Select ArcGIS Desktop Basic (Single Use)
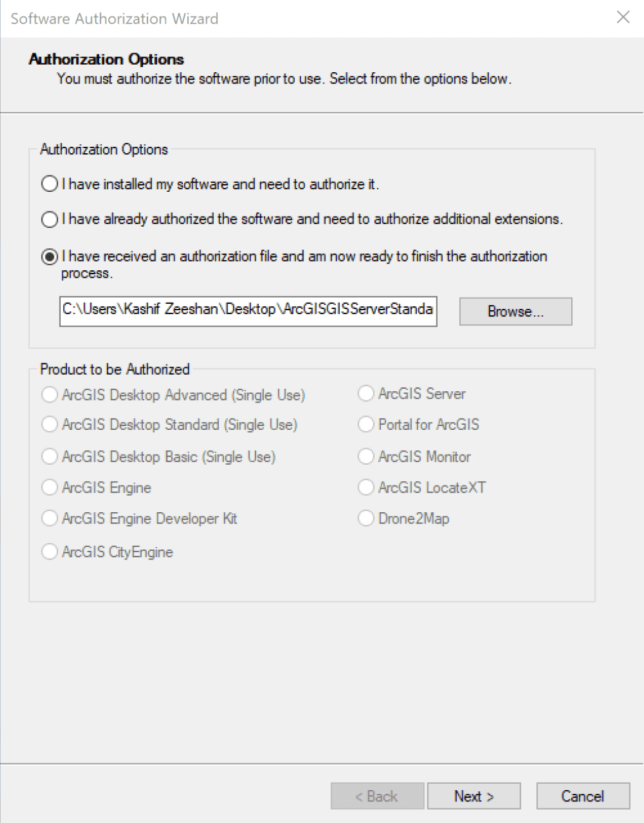The width and height of the screenshot is (644, 823). [49, 456]
